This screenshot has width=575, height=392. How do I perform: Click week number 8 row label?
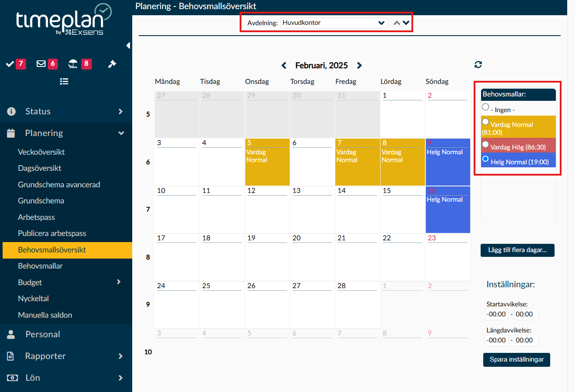click(x=148, y=257)
